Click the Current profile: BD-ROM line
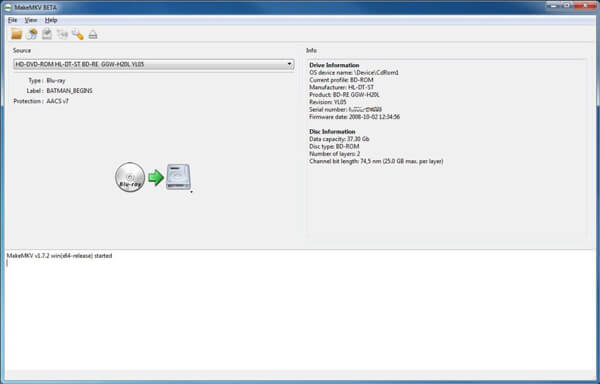This screenshot has height=384, width=600. point(341,80)
